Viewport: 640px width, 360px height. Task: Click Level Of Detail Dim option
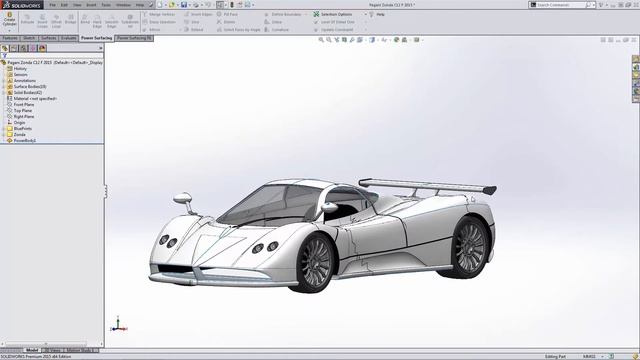334,22
